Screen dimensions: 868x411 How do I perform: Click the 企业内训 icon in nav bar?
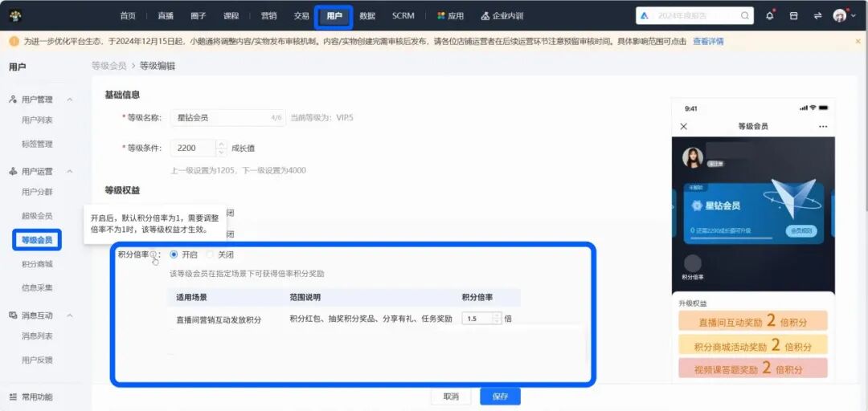(485, 16)
